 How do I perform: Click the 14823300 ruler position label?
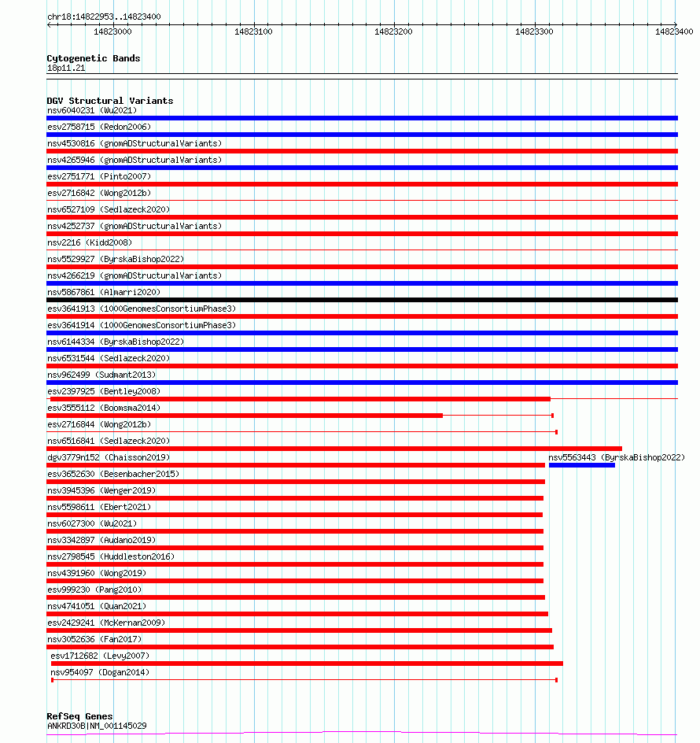[534, 31]
